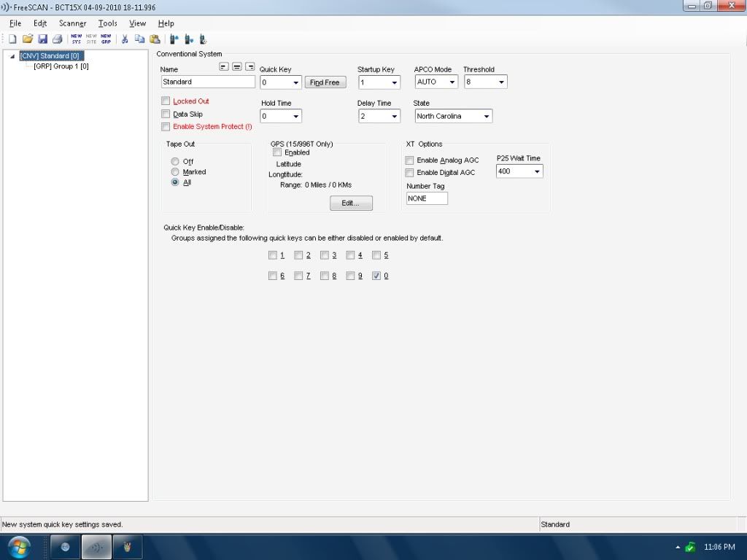The image size is (747, 560).
Task: Click the Save floppy disk icon
Action: (x=42, y=39)
